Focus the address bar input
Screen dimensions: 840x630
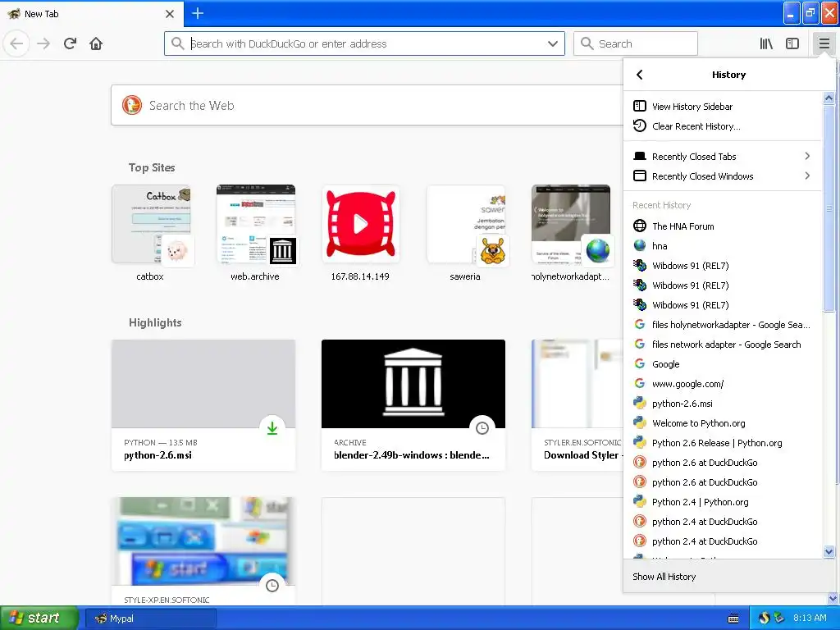[x=364, y=43]
